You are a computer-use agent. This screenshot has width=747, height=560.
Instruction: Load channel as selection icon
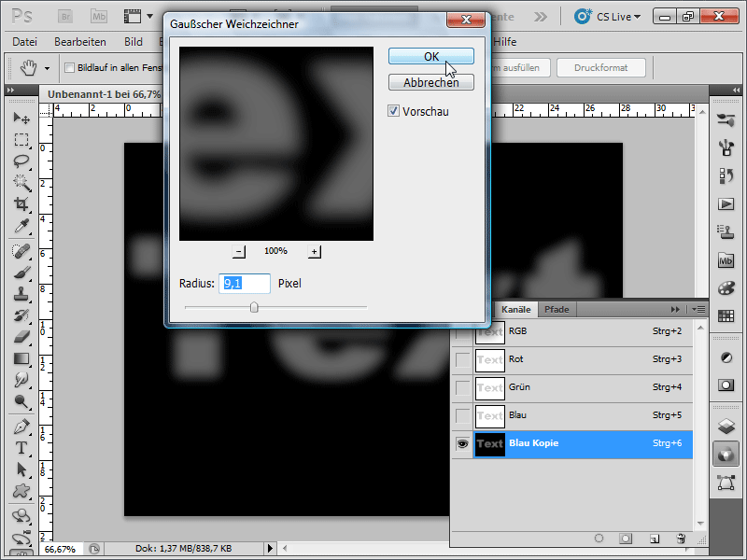599,539
